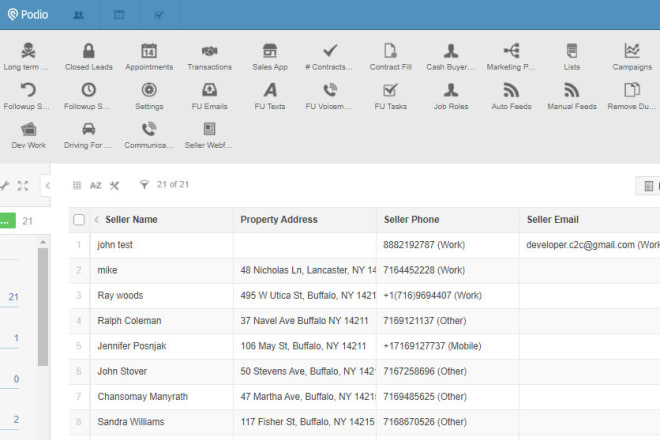Collapse the left sidebar with the chevron
Image resolution: width=660 pixels, height=440 pixels.
pyautogui.click(x=47, y=185)
